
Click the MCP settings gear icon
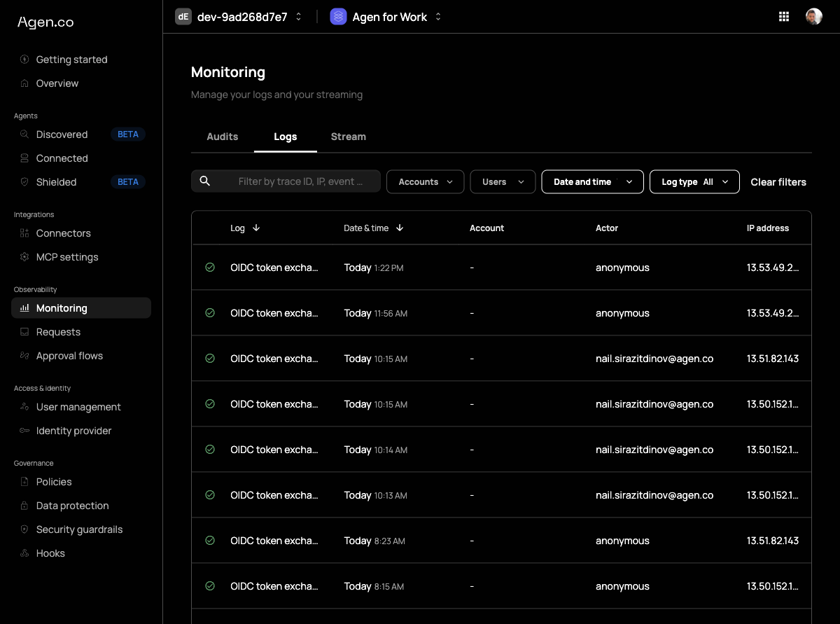24,257
